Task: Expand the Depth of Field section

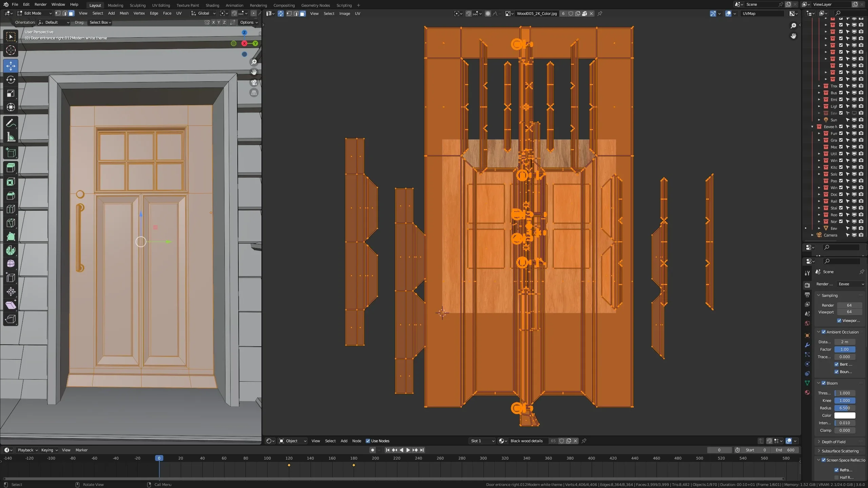Action: pyautogui.click(x=832, y=442)
